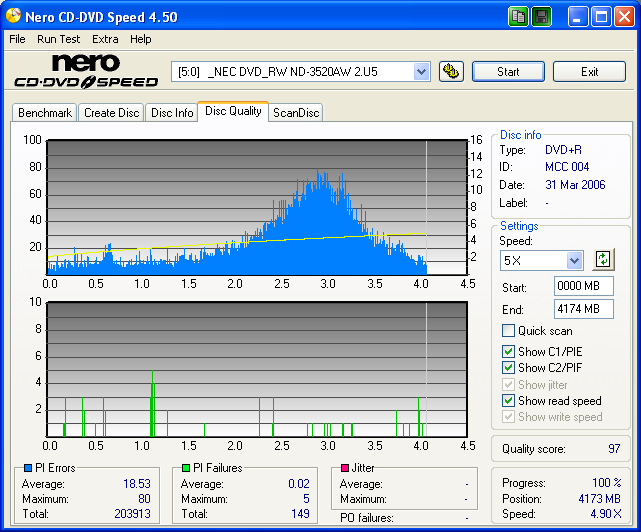641x532 pixels.
Task: Click the Start position 0000 MB field
Action: 584,286
